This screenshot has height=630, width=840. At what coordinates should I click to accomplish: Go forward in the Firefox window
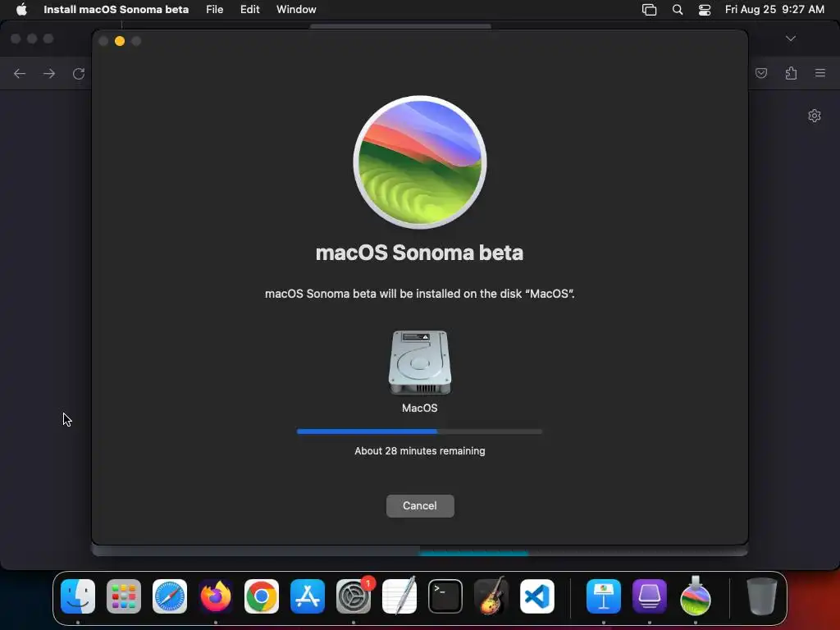point(48,73)
